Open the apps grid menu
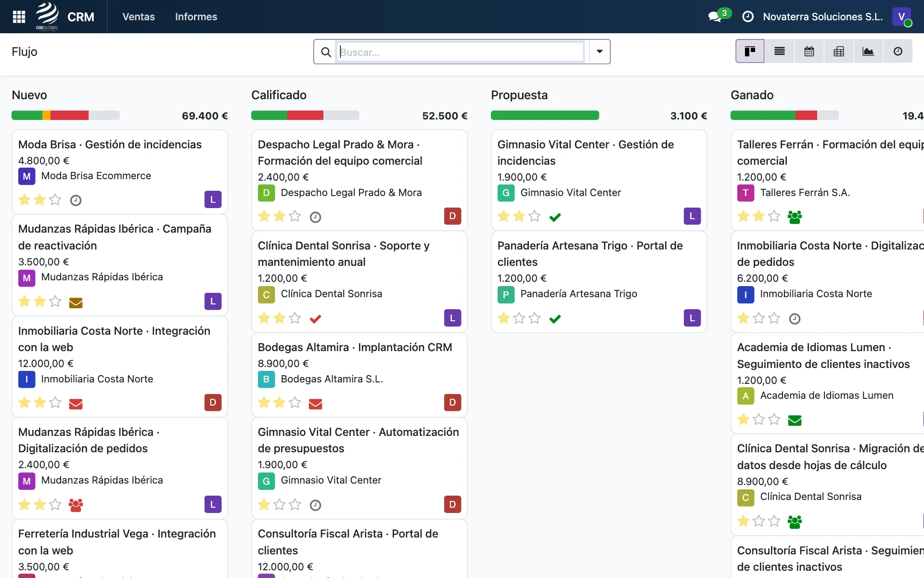The width and height of the screenshot is (924, 578). pos(19,17)
